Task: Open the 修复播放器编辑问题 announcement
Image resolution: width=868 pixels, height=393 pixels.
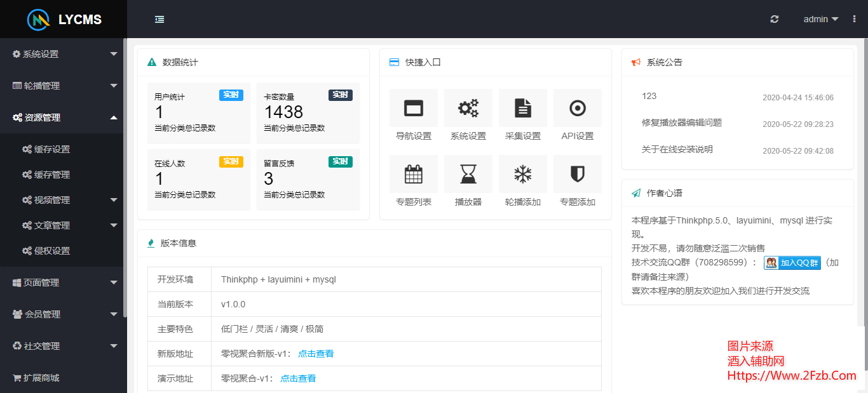Action: click(682, 123)
